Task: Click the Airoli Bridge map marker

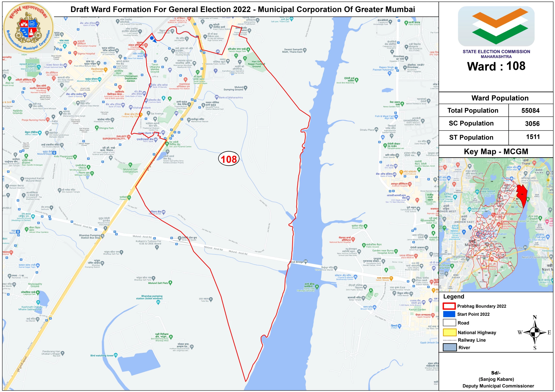Action: 306,261
